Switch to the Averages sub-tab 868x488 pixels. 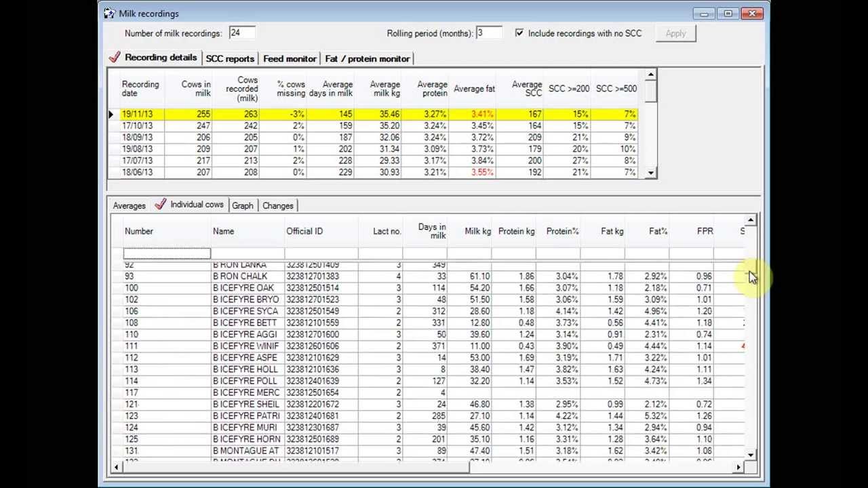click(129, 205)
